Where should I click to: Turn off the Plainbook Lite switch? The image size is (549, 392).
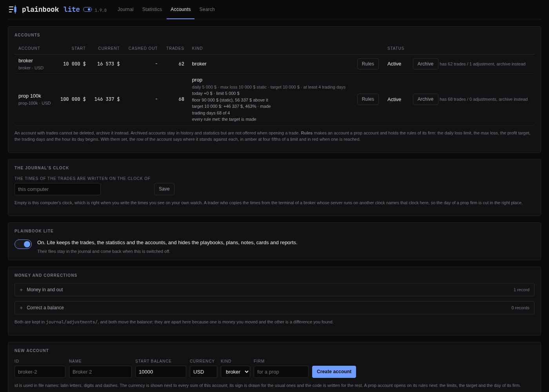pyautogui.click(x=23, y=244)
